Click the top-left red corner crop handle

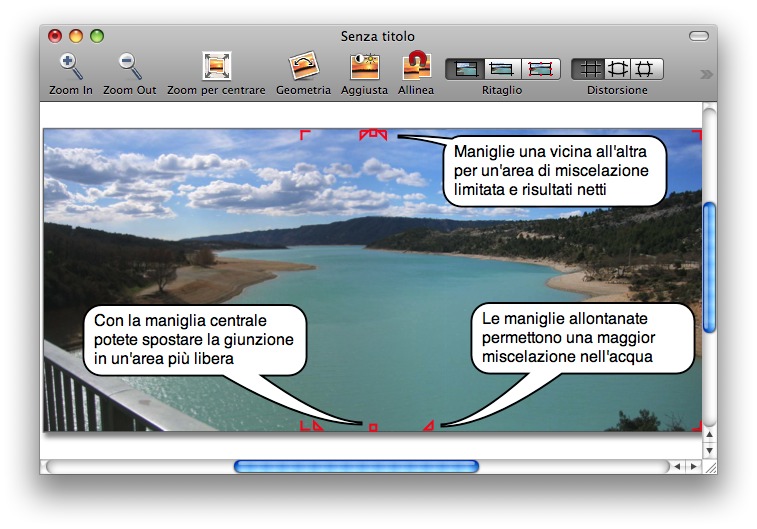[305, 134]
